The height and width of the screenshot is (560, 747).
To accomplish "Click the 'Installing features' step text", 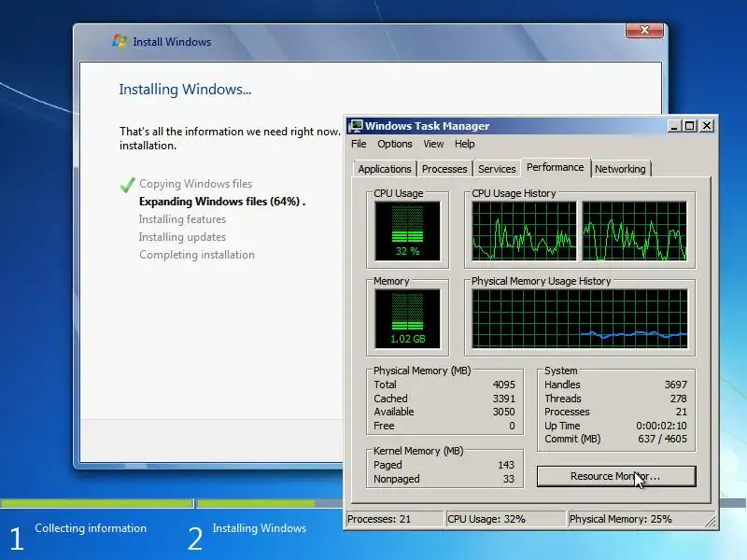I will click(182, 219).
